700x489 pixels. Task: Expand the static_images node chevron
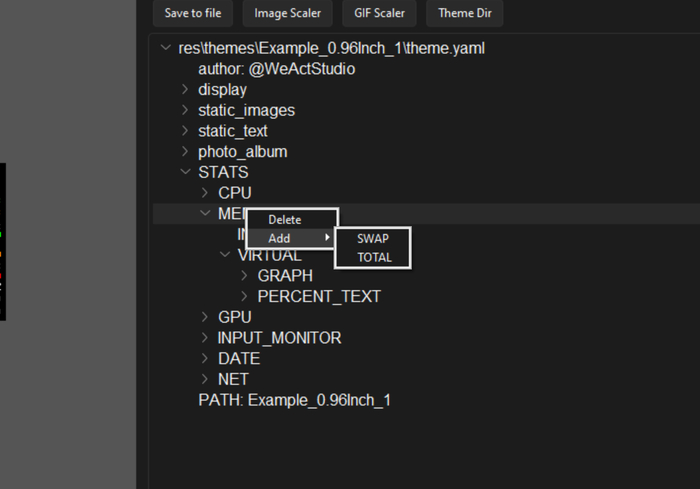[185, 110]
